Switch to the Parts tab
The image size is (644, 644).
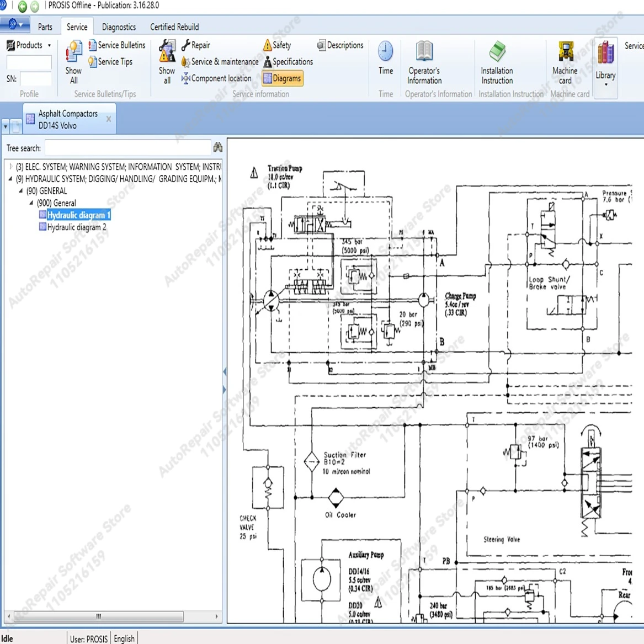point(45,26)
